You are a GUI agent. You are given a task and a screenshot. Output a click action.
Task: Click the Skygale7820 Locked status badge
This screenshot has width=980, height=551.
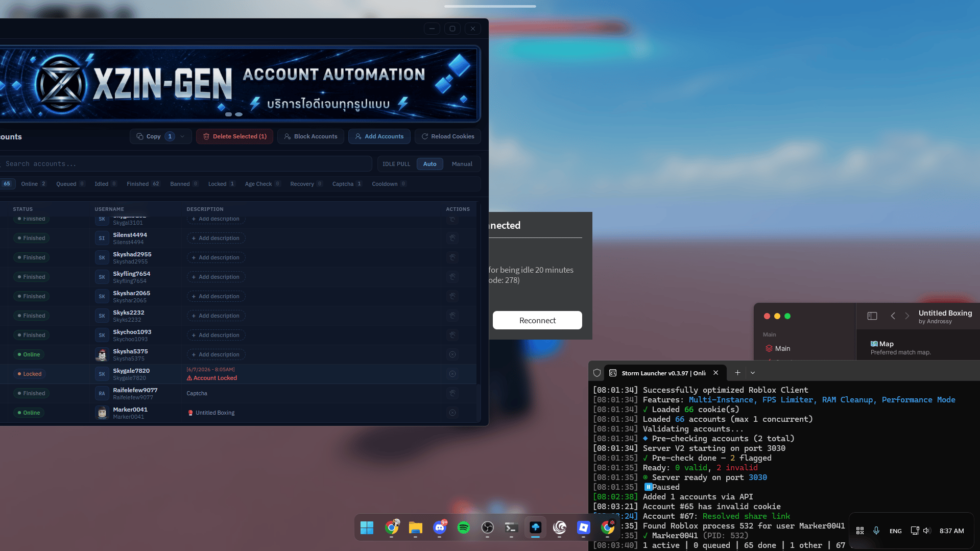pos(30,374)
